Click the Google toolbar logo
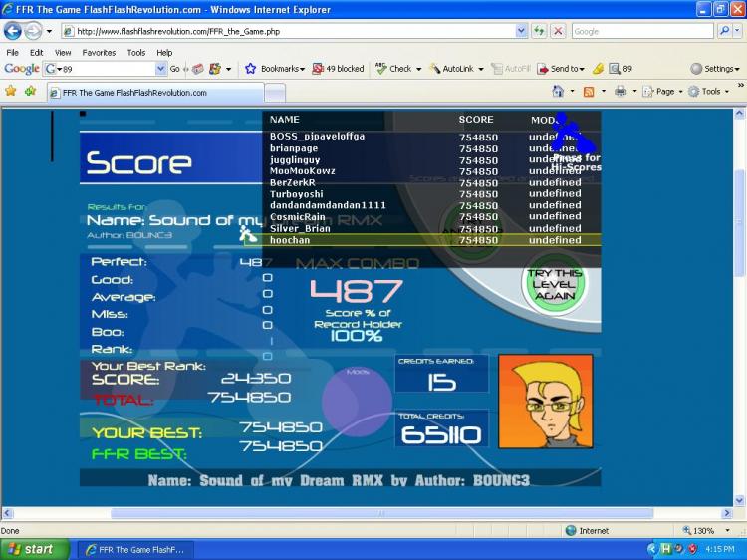 click(x=22, y=69)
